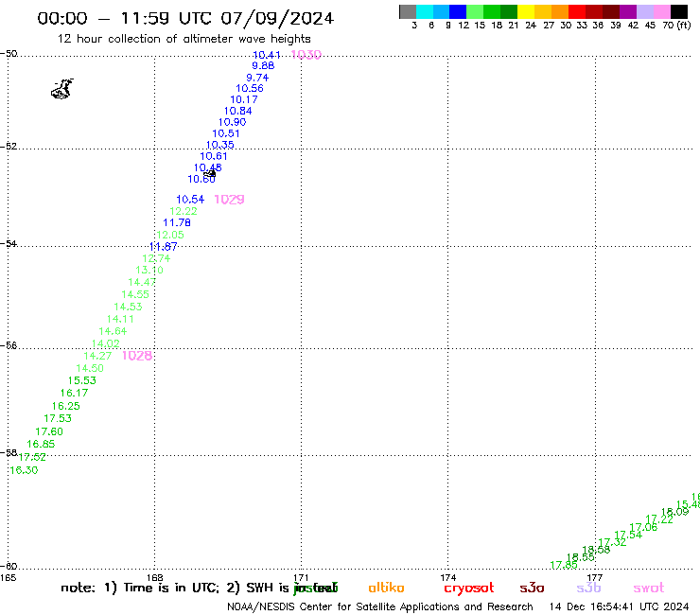Select the bright red legend swatch

pos(577,11)
